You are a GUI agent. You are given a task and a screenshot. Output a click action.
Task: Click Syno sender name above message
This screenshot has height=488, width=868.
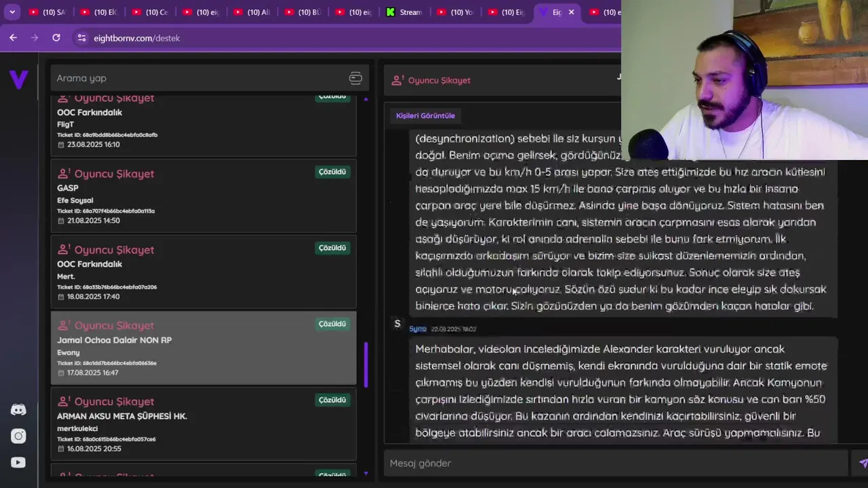pos(418,329)
